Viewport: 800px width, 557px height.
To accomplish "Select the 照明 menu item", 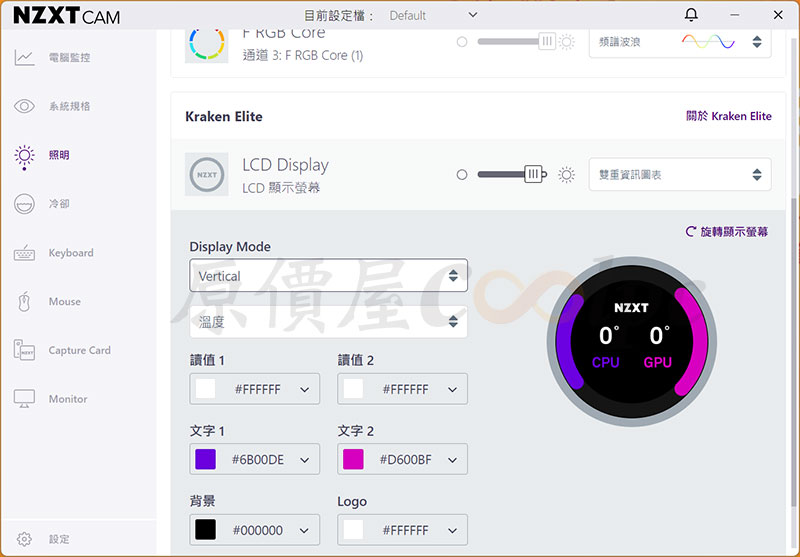I will [x=59, y=155].
